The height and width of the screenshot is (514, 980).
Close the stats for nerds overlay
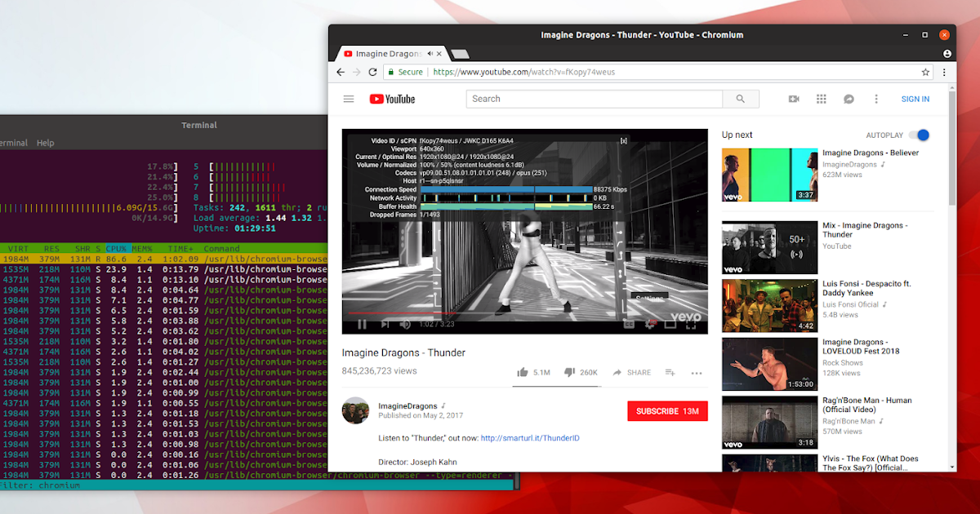[623, 140]
